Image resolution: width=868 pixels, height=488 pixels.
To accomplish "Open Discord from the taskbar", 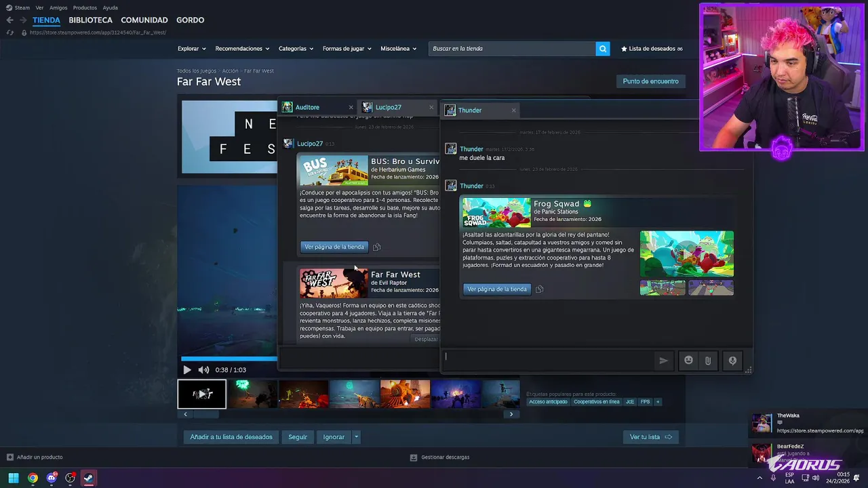I will coord(52,478).
